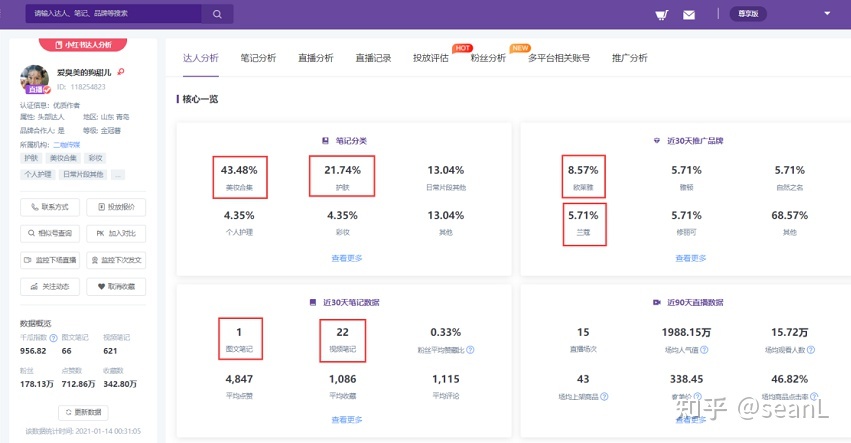Switch to the 达人分析 tab
The width and height of the screenshot is (851, 443).
pos(200,58)
